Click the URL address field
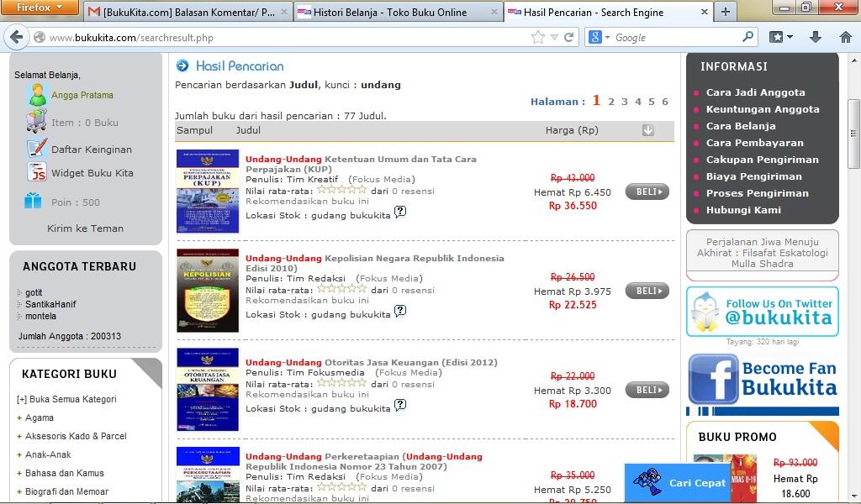This screenshot has height=504, width=861. (286, 37)
